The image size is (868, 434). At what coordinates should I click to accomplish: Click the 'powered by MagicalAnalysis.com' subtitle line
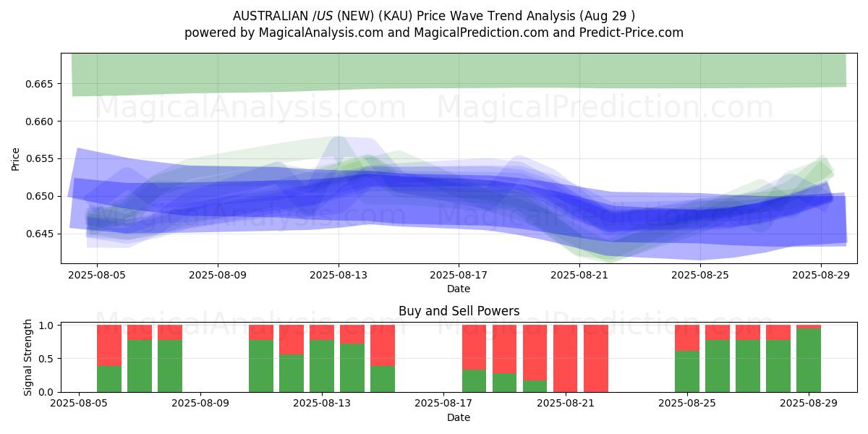434,33
